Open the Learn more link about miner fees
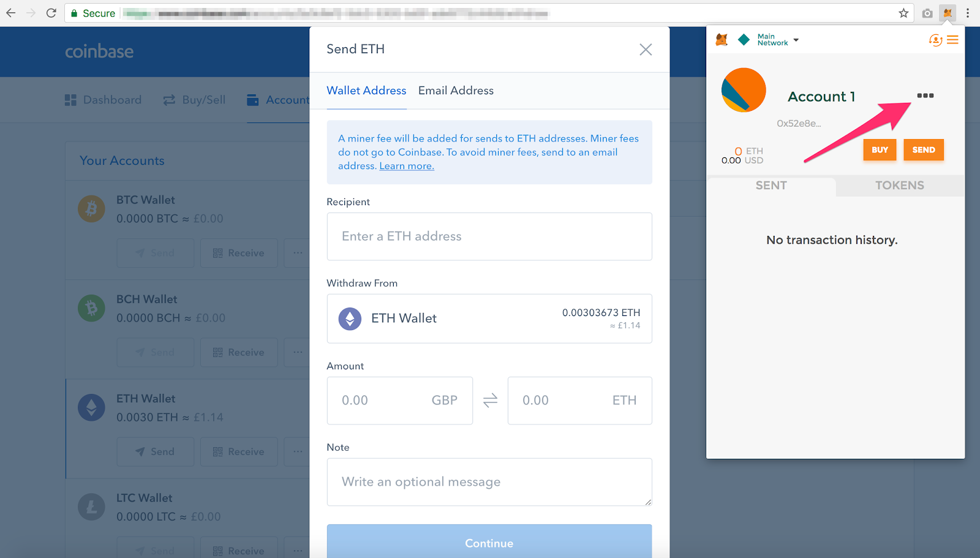980x558 pixels. (407, 166)
